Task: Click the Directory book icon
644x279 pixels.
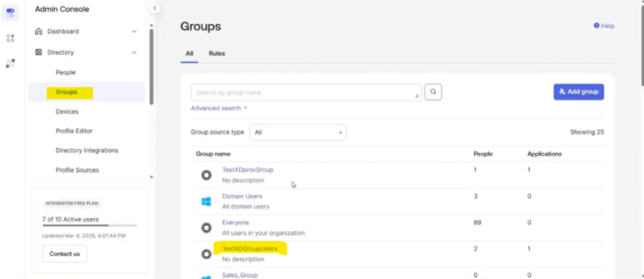Action: click(39, 52)
